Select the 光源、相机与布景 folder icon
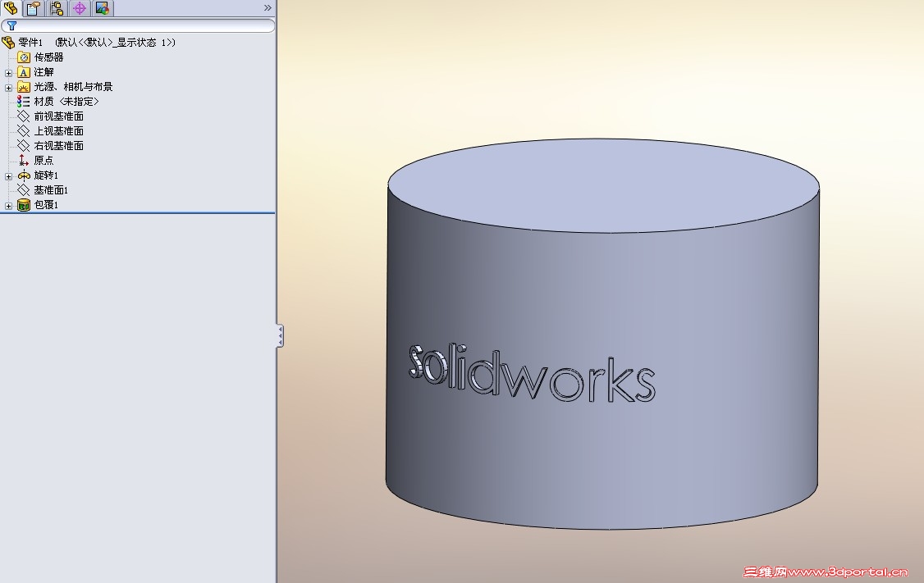 tap(24, 87)
